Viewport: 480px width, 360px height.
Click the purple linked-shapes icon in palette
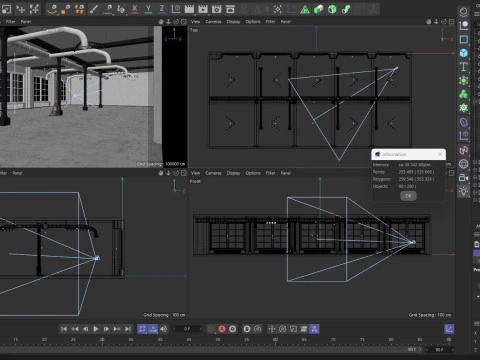(x=463, y=150)
